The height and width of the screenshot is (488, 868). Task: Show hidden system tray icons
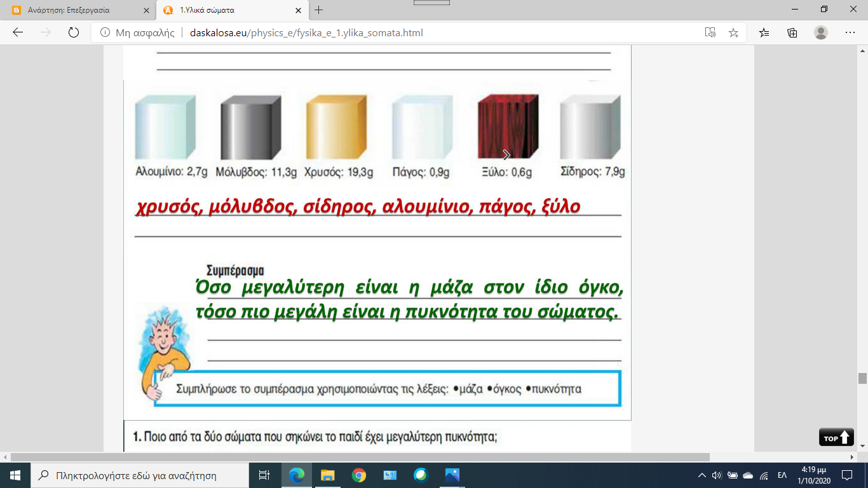[x=702, y=475]
